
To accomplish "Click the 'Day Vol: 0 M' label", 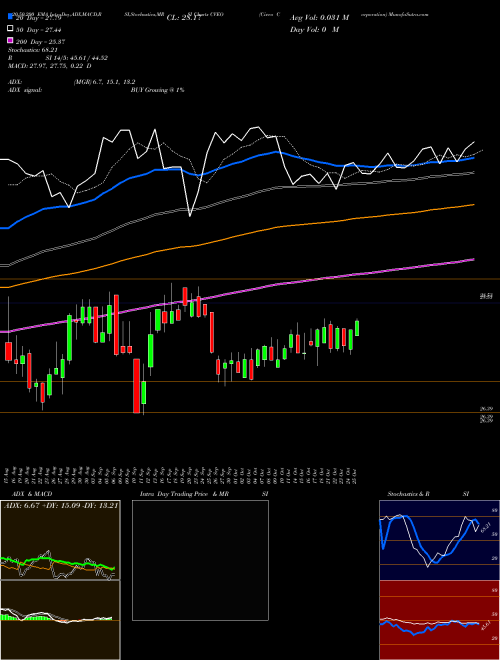I will point(315,29).
